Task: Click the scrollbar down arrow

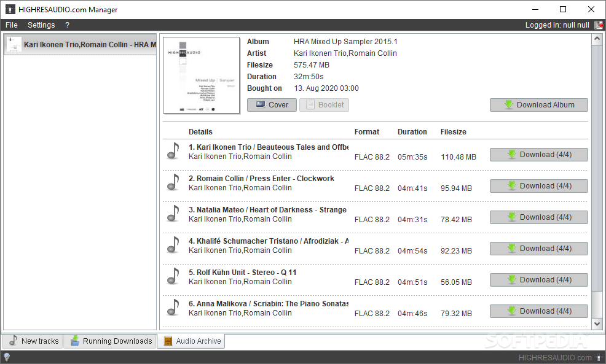Action: coord(597,324)
